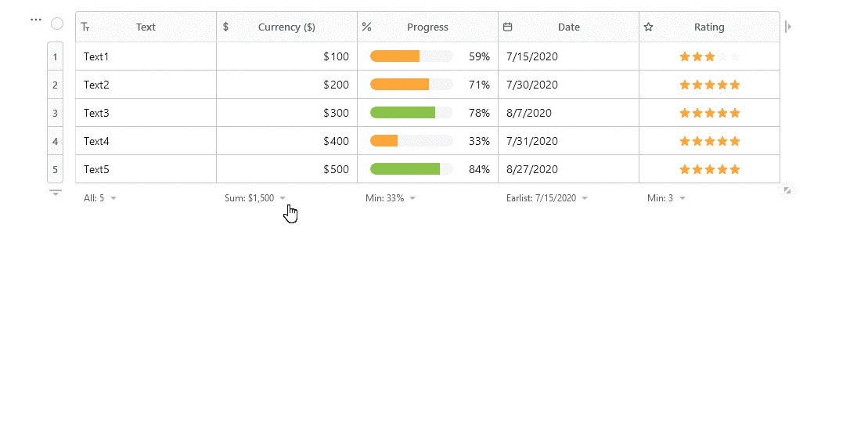Select row number 1
Screen dimensions: 868x445
coord(55,56)
